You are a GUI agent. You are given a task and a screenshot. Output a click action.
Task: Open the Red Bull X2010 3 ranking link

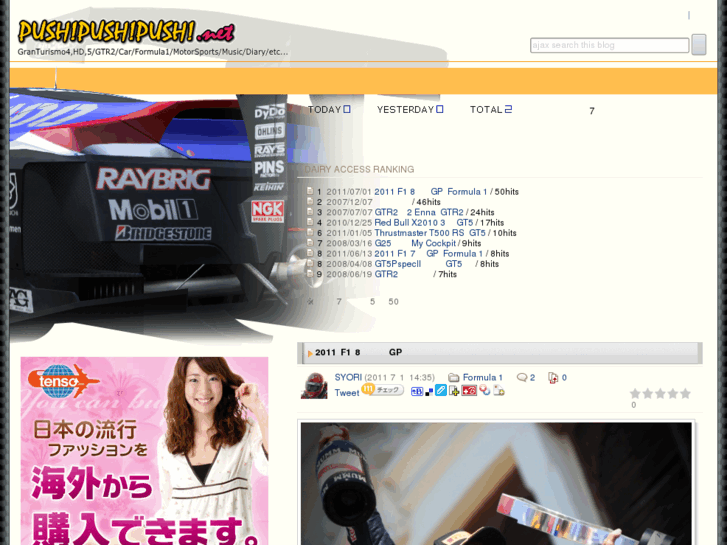409,223
